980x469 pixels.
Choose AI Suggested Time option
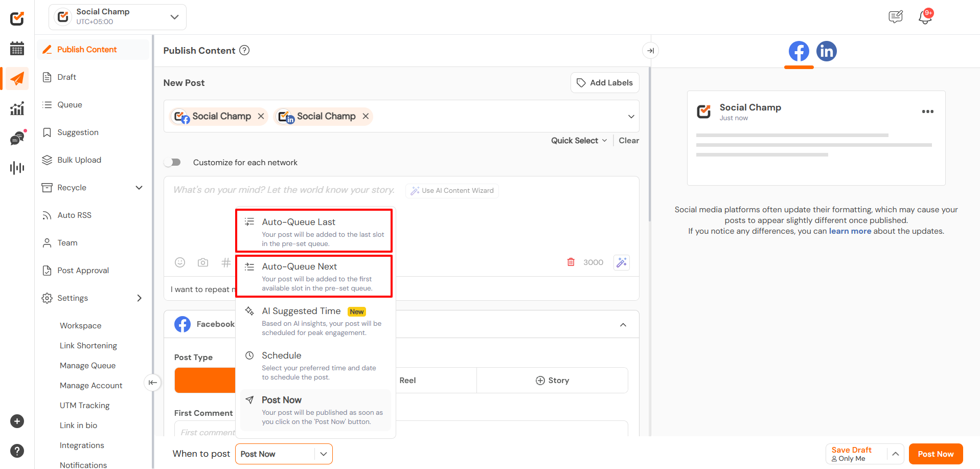click(315, 321)
